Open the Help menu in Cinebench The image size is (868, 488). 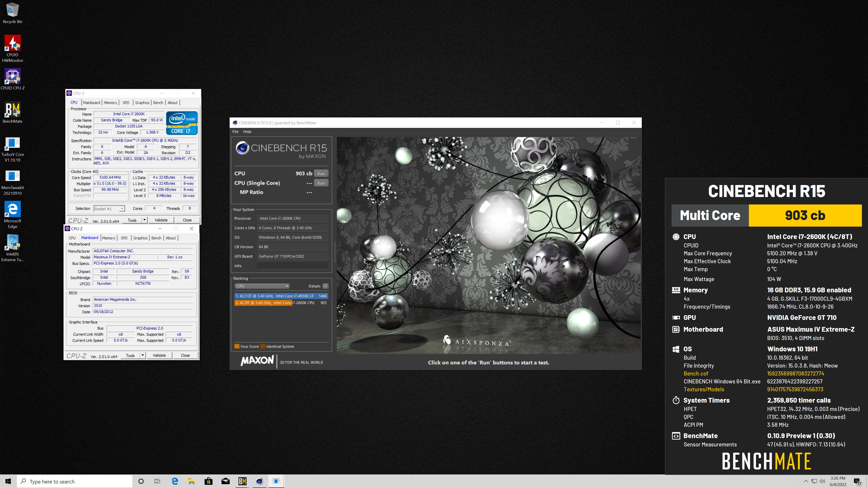pyautogui.click(x=247, y=132)
